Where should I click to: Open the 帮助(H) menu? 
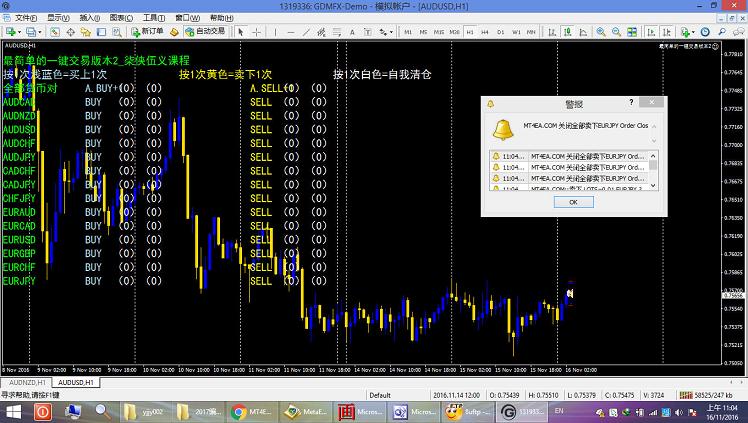pyautogui.click(x=221, y=18)
